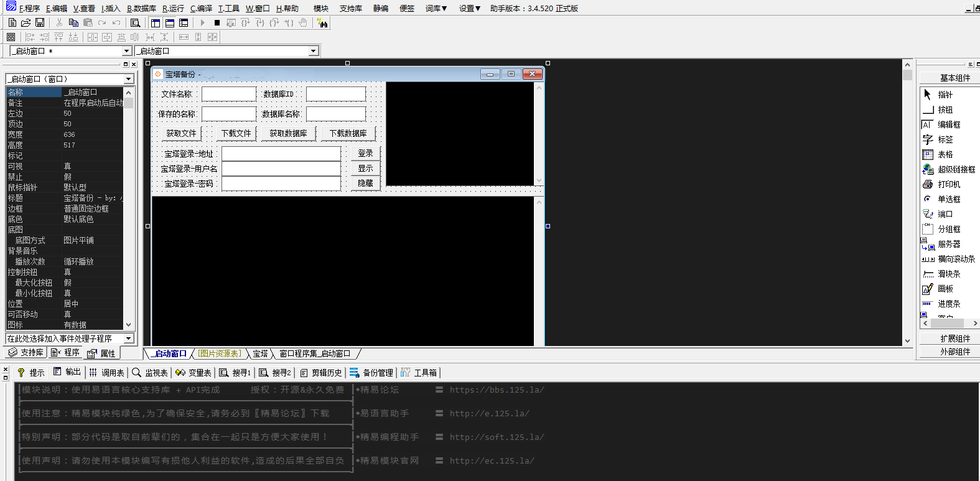980x481 pixels.
Task: Toggle the 可视 property value
Action: tap(92, 166)
